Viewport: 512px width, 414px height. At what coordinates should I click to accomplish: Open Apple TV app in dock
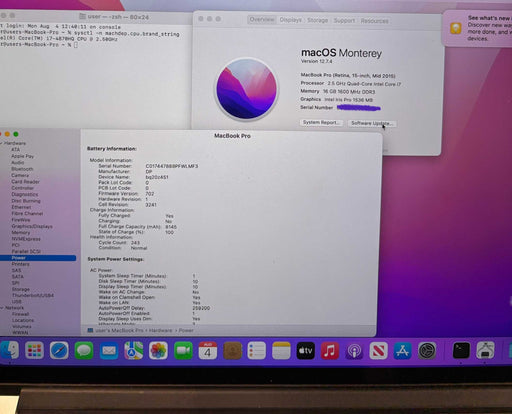coord(305,351)
